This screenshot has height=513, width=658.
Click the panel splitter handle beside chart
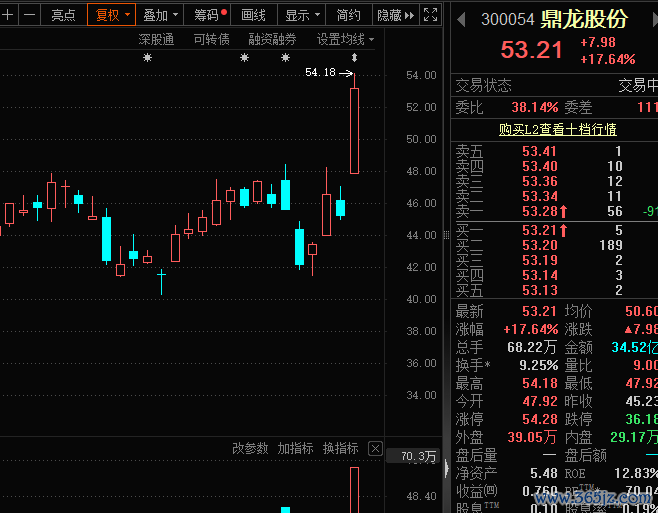coord(446,235)
